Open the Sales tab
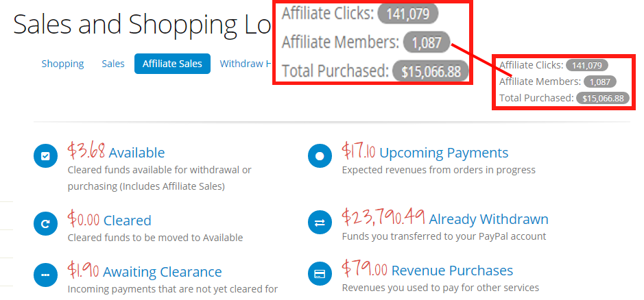 pyautogui.click(x=113, y=64)
